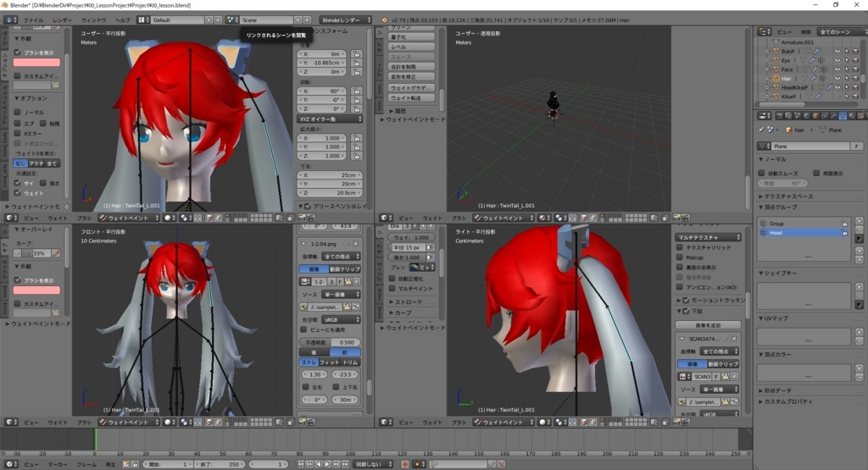Toggle radius pressure sensitivity icon
868x470 pixels.
click(430, 247)
